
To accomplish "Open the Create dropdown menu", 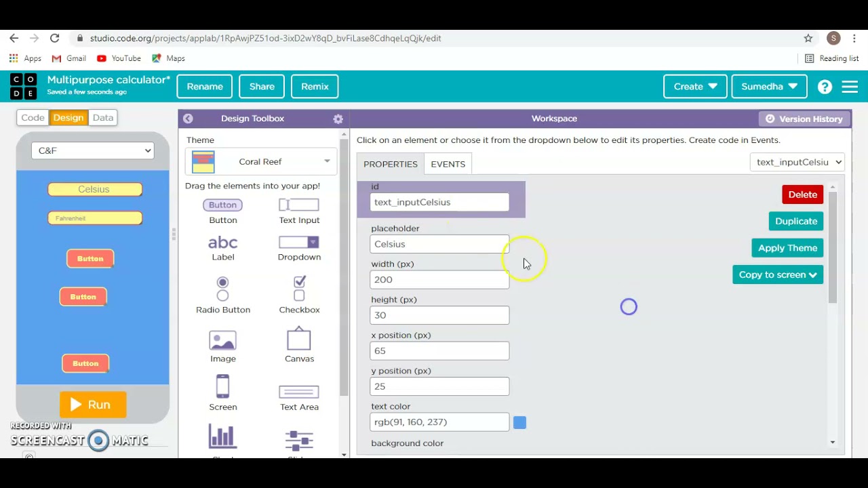I will (695, 87).
